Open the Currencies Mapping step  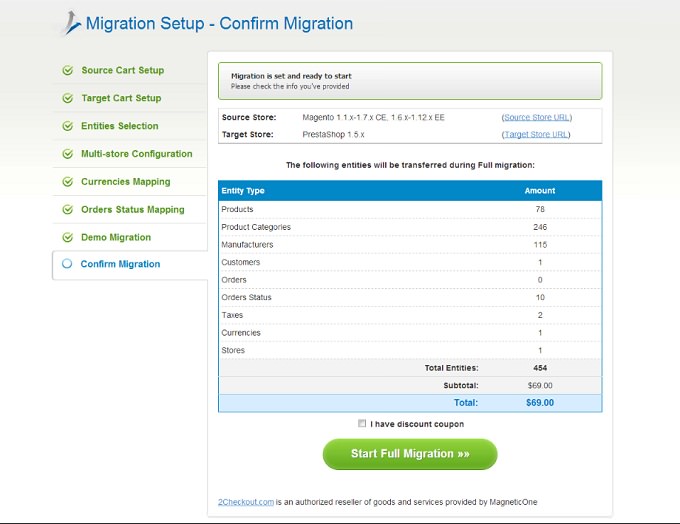point(126,181)
